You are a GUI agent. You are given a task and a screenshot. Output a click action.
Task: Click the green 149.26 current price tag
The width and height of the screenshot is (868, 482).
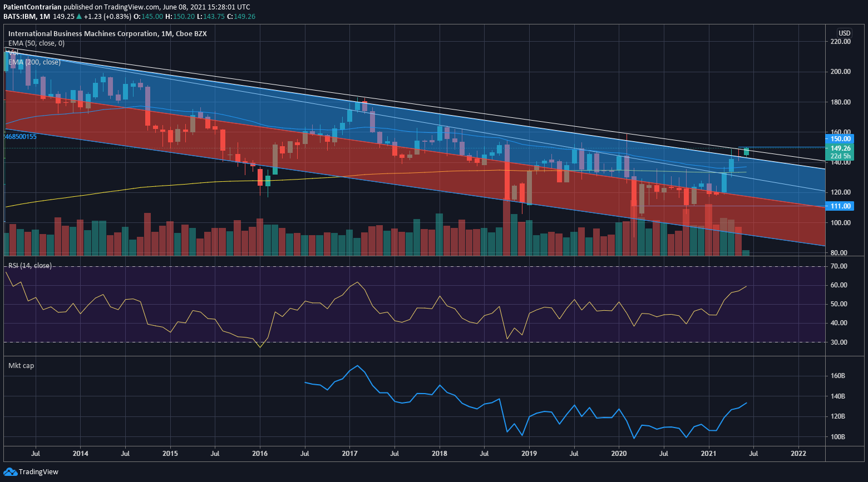click(x=840, y=148)
